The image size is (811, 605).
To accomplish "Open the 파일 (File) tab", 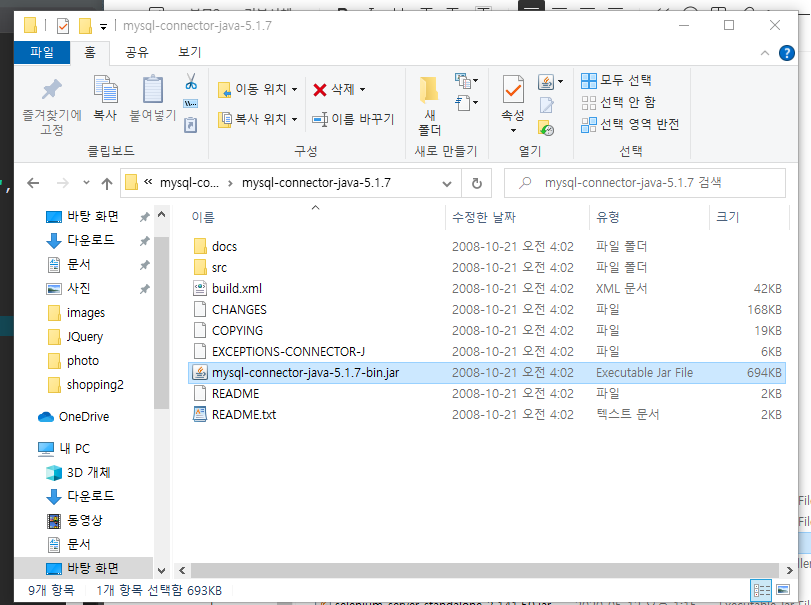I will (42, 52).
